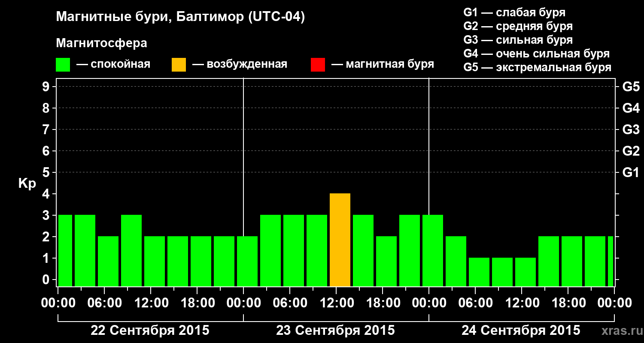Click the 'G2' label on right axis

(x=631, y=151)
